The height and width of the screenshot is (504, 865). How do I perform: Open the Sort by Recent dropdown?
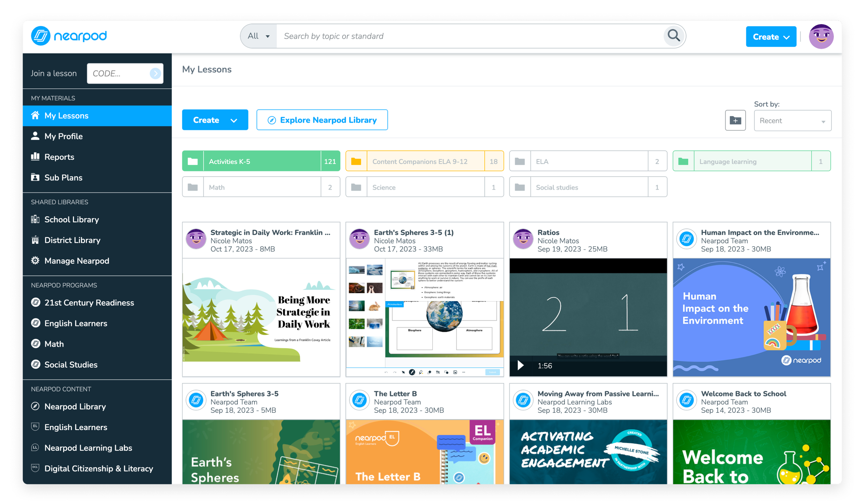792,121
